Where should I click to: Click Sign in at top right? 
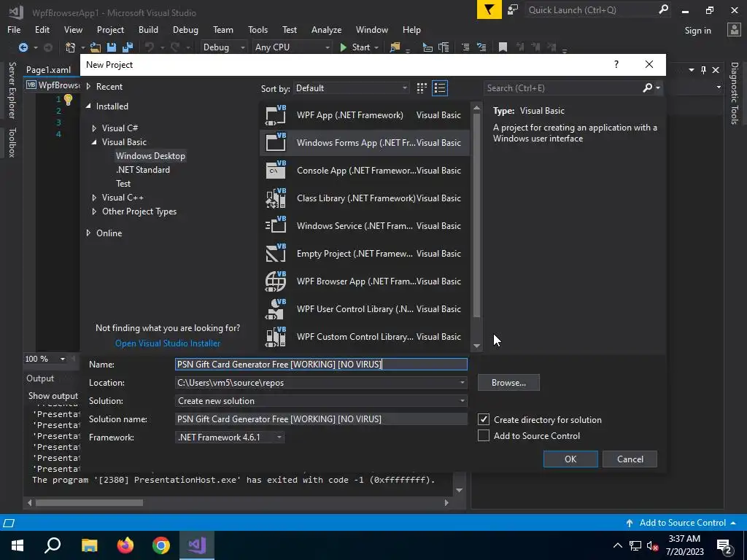(x=697, y=31)
